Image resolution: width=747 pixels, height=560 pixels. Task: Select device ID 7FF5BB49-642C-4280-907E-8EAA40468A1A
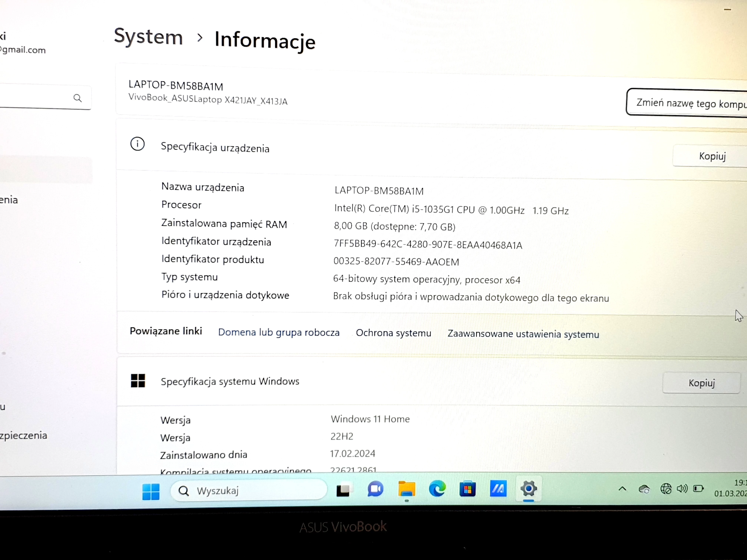click(x=428, y=244)
